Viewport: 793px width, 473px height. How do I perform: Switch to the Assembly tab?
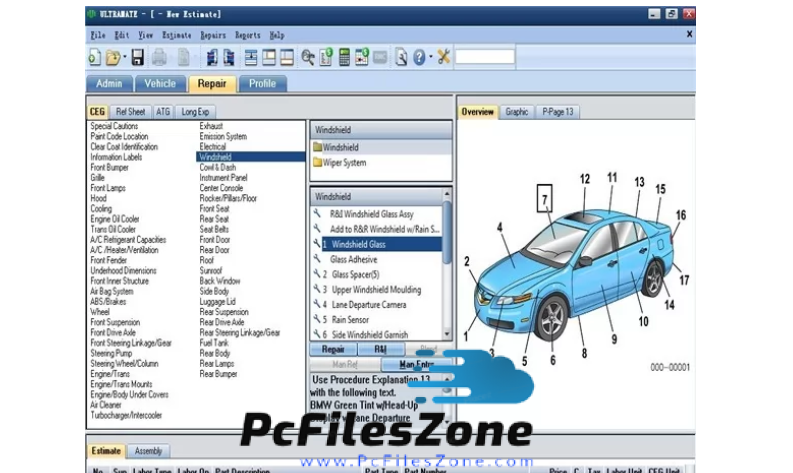[x=148, y=451]
